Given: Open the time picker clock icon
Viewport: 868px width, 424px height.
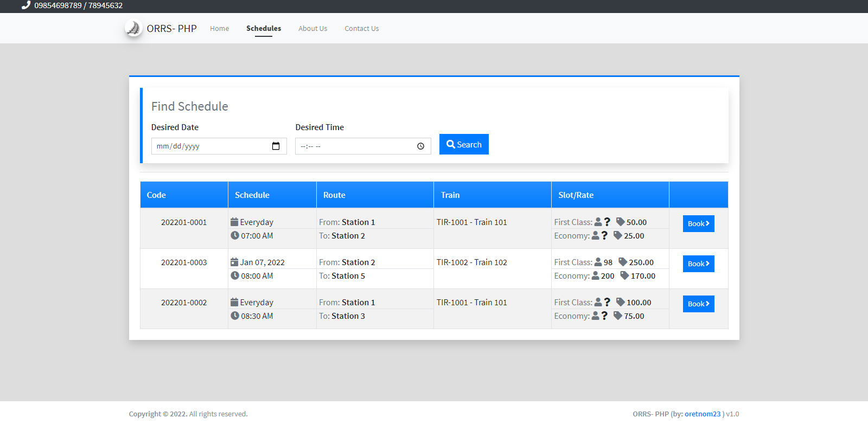Looking at the screenshot, I should click(x=420, y=146).
